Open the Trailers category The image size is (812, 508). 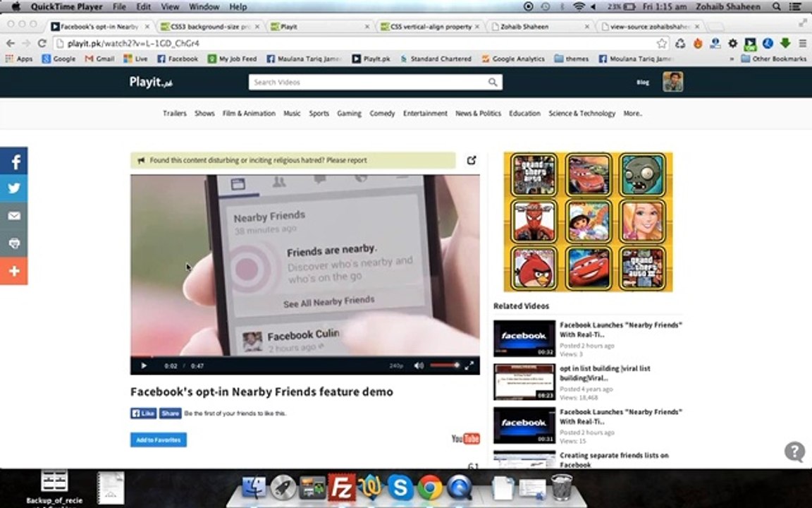pos(175,113)
